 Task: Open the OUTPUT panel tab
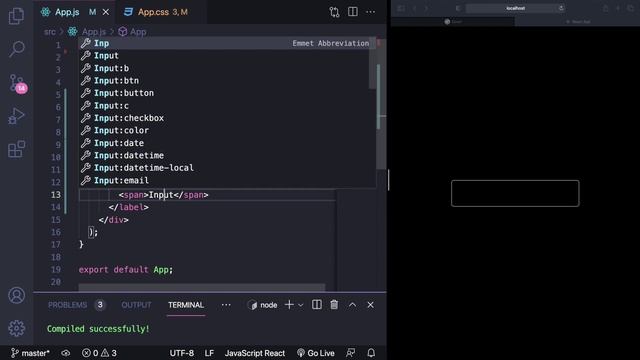point(136,305)
